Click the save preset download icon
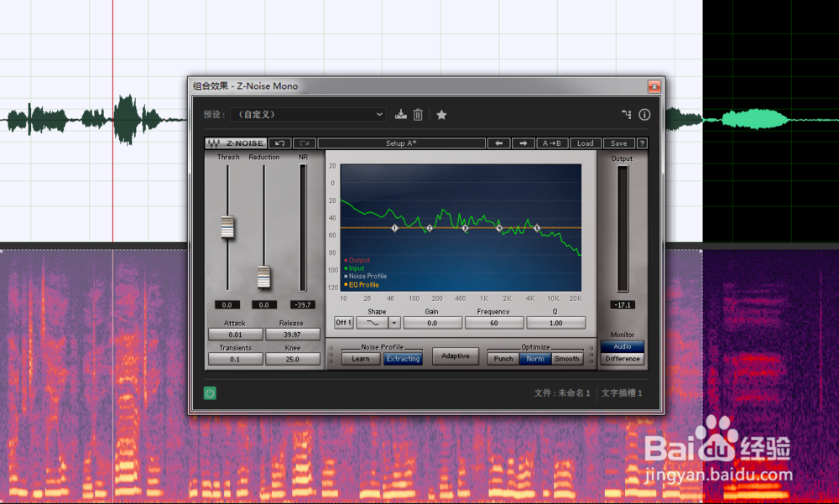Image resolution: width=839 pixels, height=504 pixels. click(401, 115)
